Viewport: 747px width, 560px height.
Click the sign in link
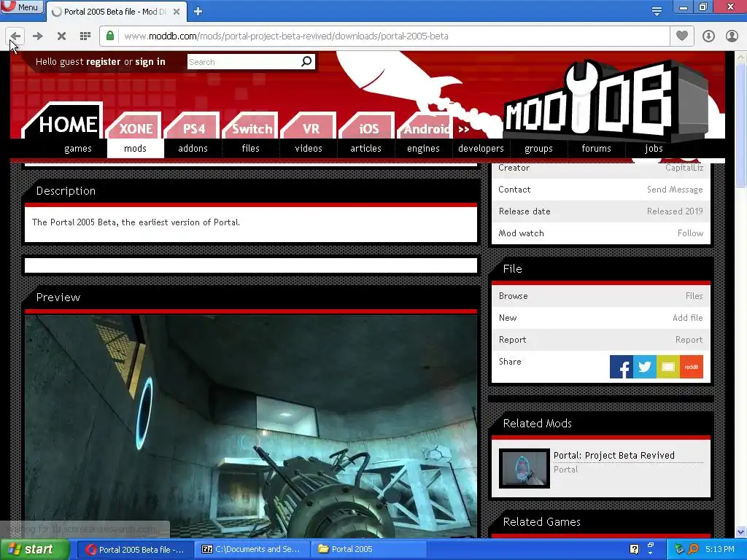(x=150, y=62)
